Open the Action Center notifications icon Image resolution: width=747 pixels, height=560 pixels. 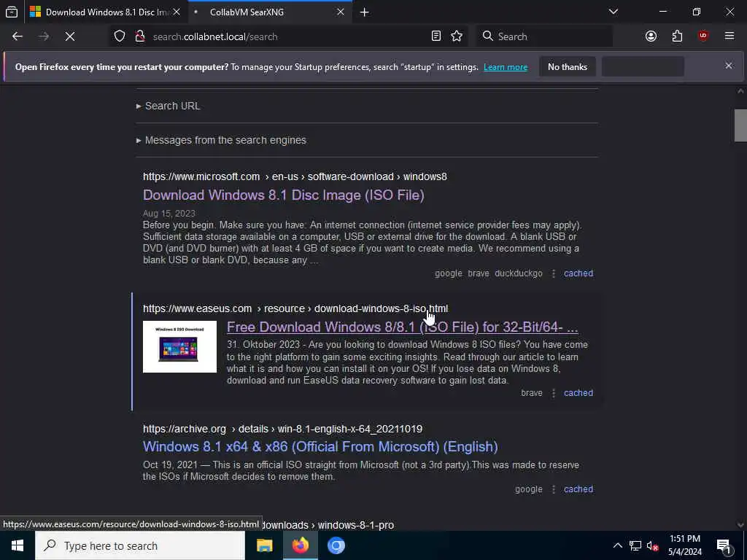pyautogui.click(x=724, y=545)
